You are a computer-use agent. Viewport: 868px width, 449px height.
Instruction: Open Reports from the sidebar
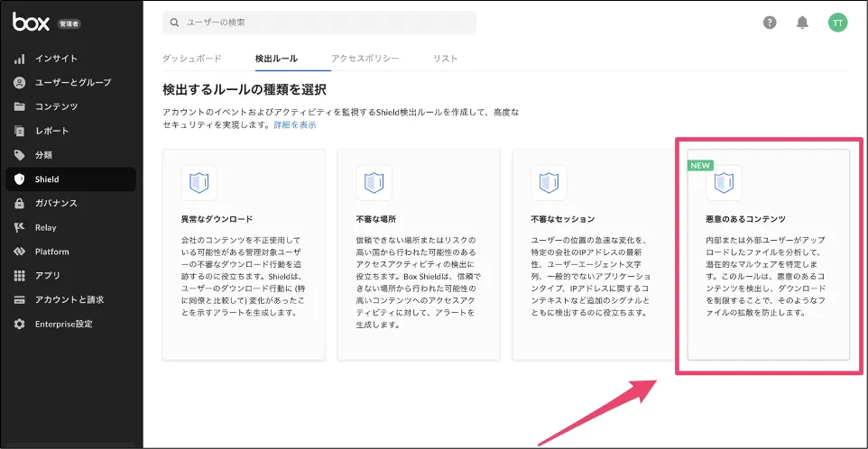click(x=51, y=131)
